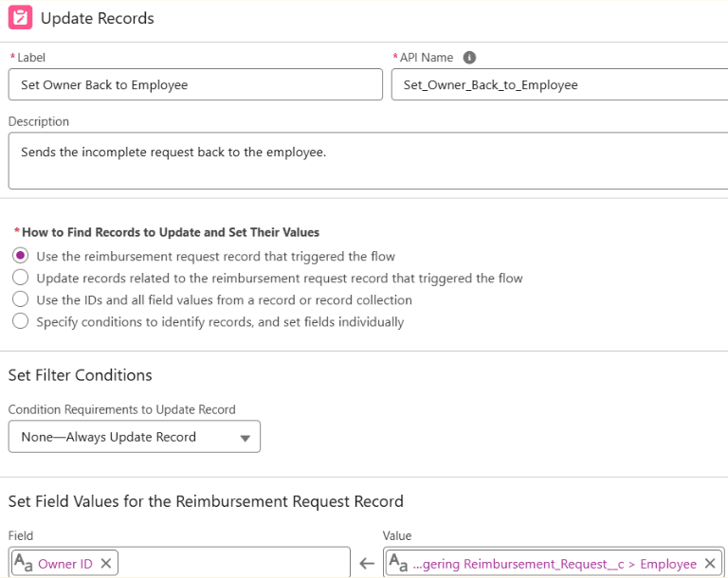The image size is (728, 578).
Task: Select 'Use the reimbursement request record that triggered'
Action: pos(20,256)
